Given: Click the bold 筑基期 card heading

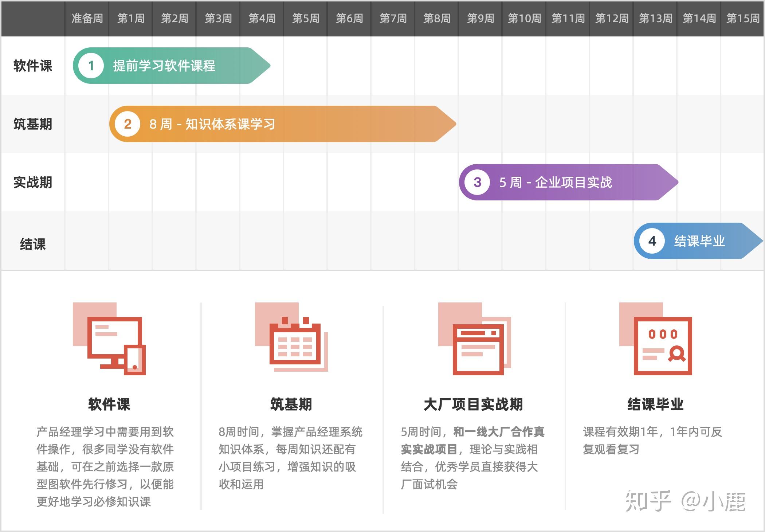Looking at the screenshot, I should 291,404.
